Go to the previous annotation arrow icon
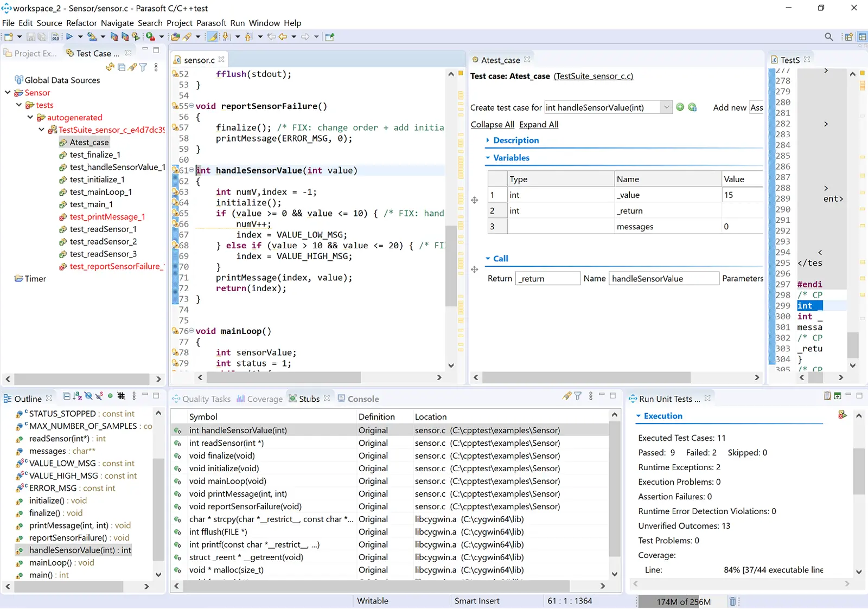This screenshot has height=610, width=868. click(249, 37)
